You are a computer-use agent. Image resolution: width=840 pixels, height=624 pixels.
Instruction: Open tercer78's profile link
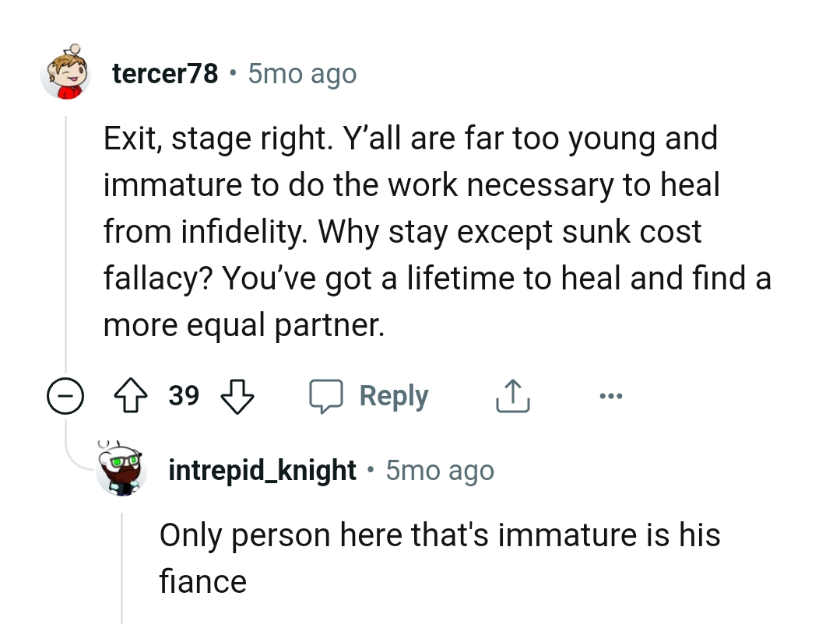[x=165, y=72]
